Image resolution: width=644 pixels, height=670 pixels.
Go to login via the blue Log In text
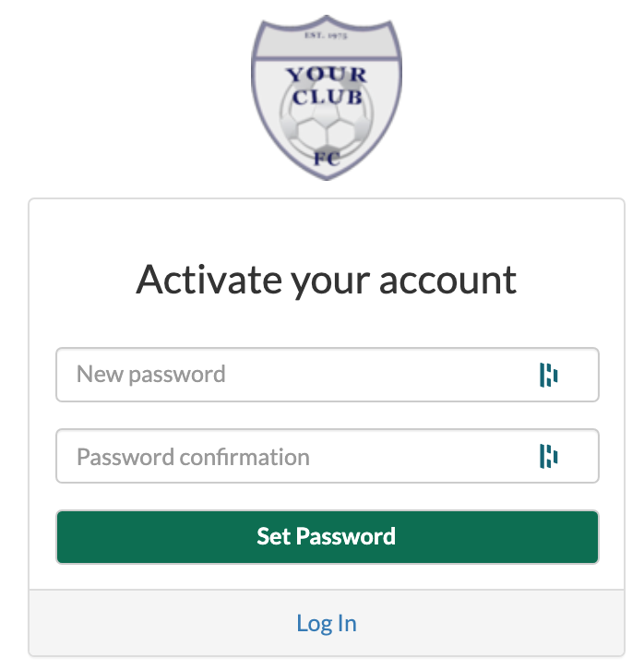pos(327,623)
